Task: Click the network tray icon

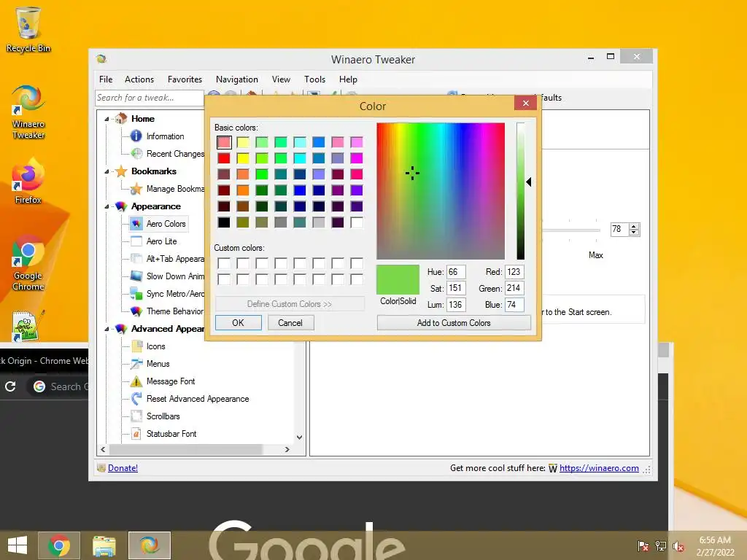Action: coord(661,545)
